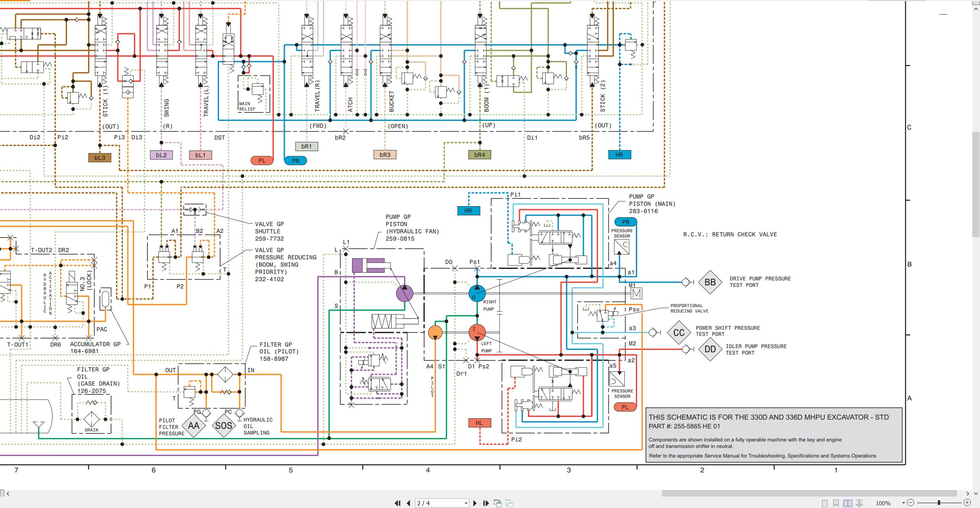980x508 pixels.
Task: Click the previous view icon
Action: click(498, 503)
